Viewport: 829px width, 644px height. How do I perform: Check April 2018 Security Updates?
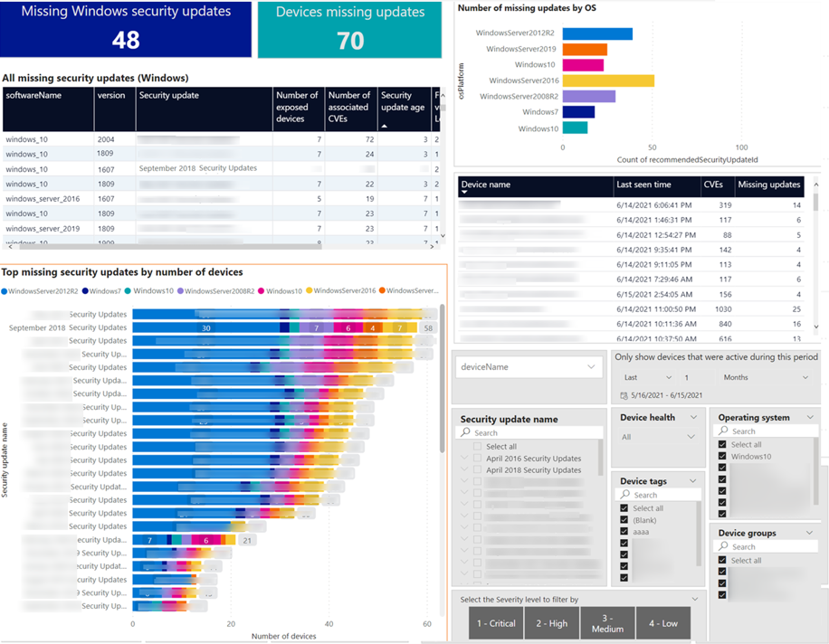[x=478, y=469]
